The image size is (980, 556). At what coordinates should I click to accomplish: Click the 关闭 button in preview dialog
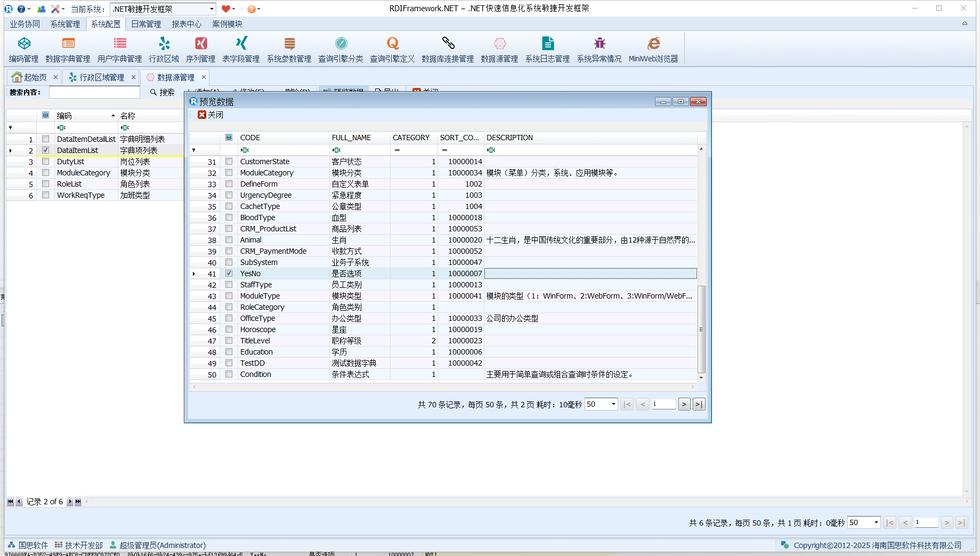tap(211, 115)
